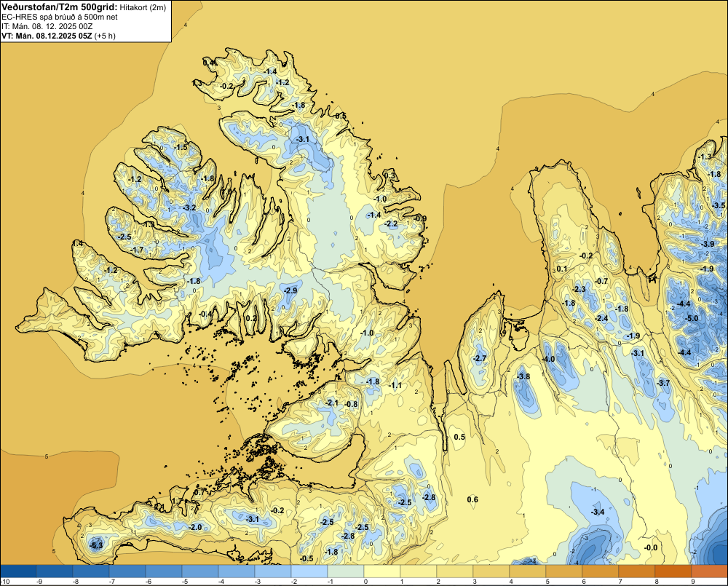Click the '0.2' temperature value on the map
728x586 pixels.
pyautogui.click(x=251, y=318)
